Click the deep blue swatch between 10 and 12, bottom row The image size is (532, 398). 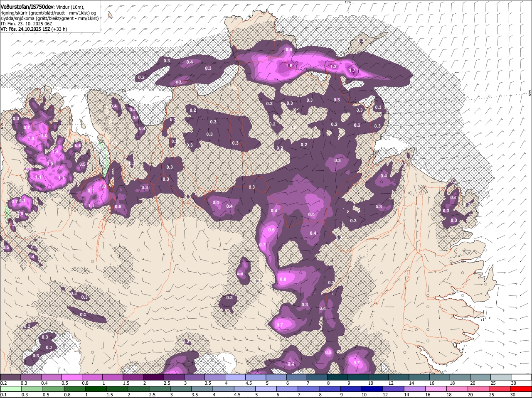click(372, 389)
